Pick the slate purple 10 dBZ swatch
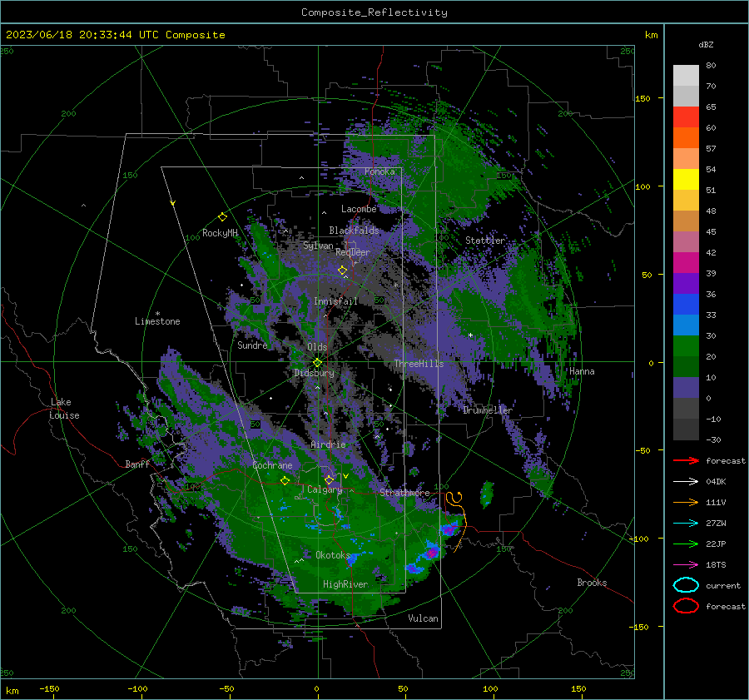Screen dimensions: 749x700 [686, 387]
